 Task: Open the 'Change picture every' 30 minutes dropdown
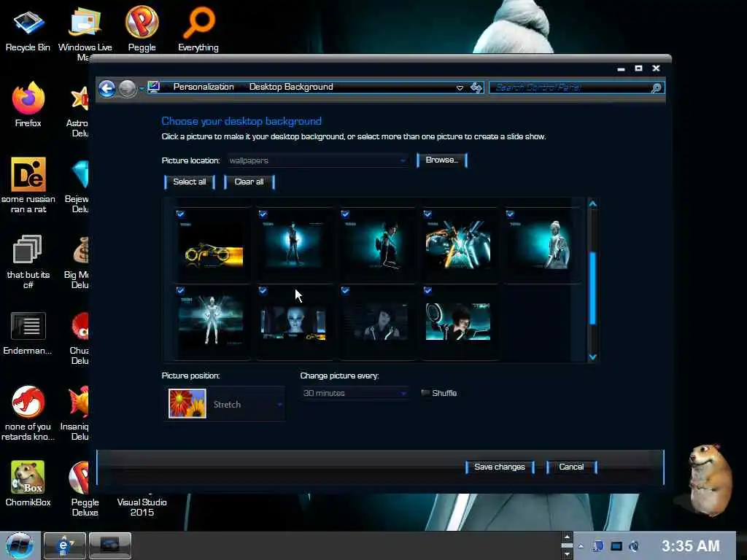[355, 393]
